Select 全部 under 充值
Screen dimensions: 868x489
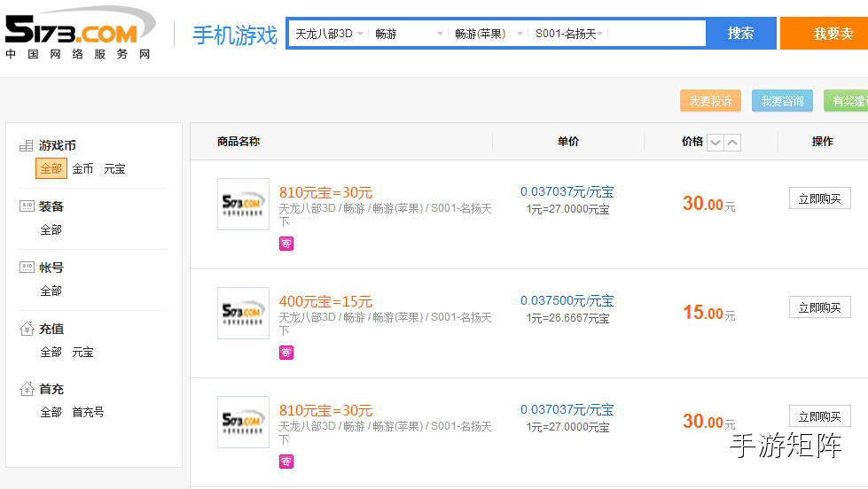click(x=51, y=353)
